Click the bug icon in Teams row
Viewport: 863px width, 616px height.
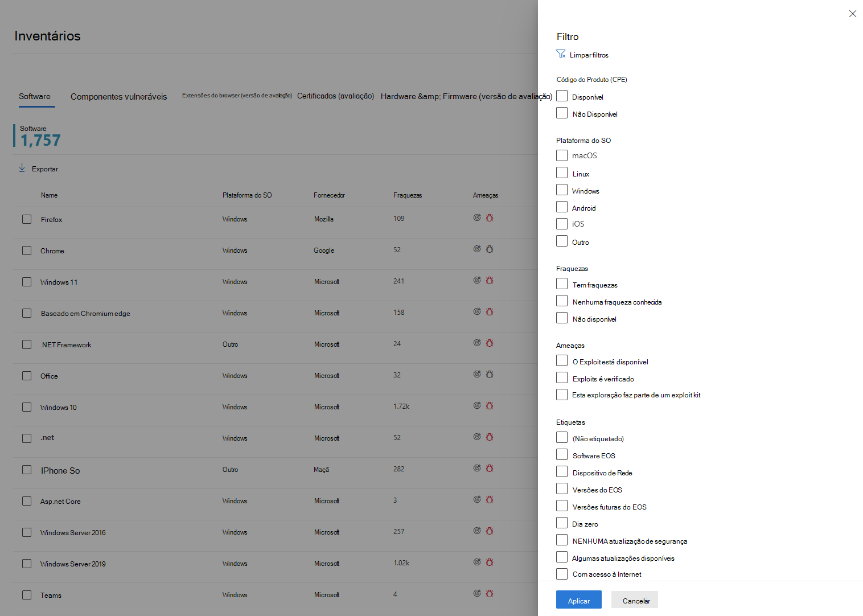(x=490, y=593)
